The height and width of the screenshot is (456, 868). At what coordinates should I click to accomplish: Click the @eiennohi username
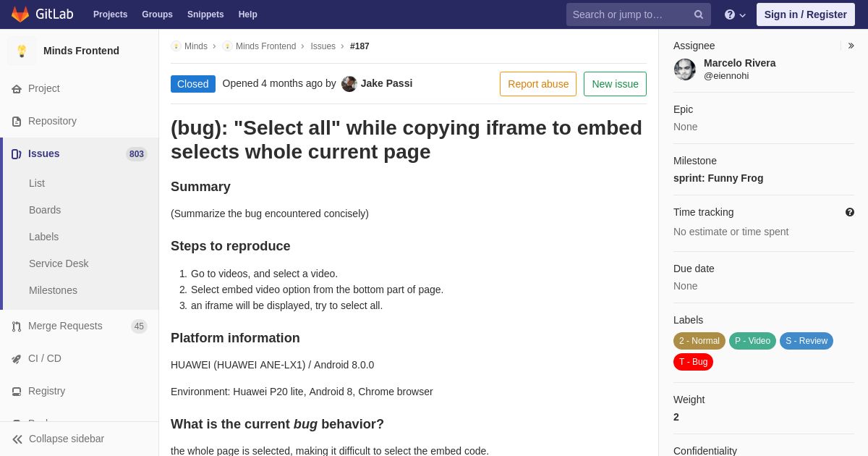point(726,76)
